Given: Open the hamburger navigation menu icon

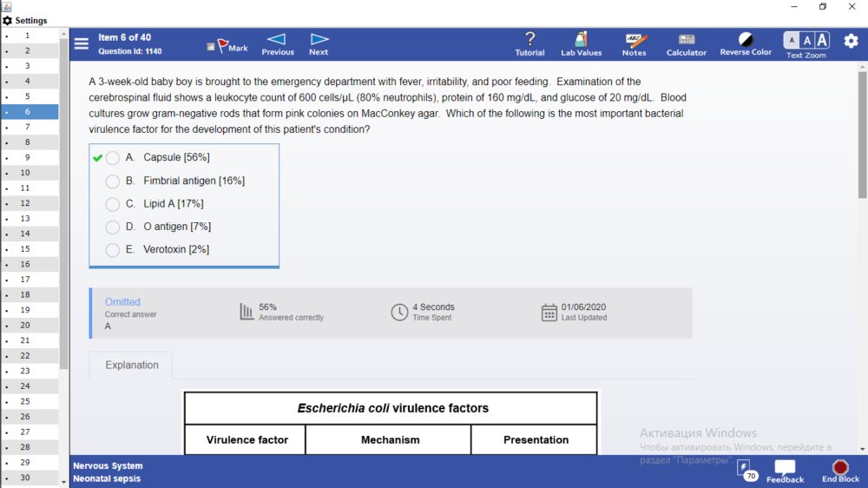Looking at the screenshot, I should pos(82,43).
